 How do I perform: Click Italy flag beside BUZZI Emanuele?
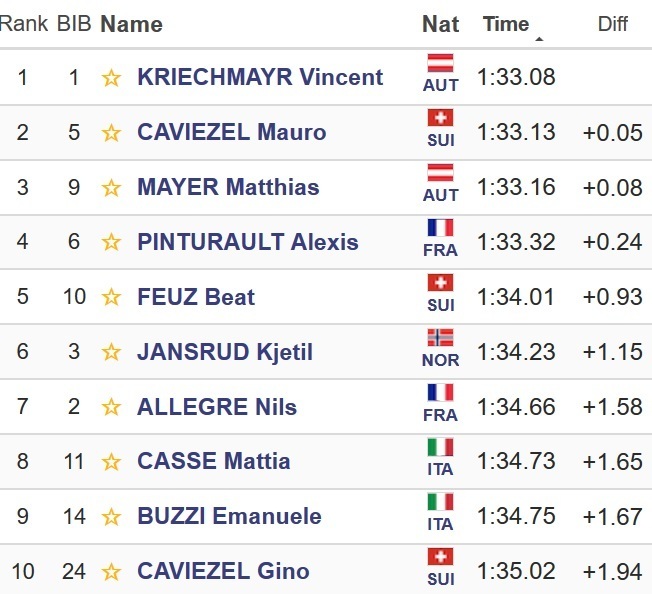tap(440, 503)
